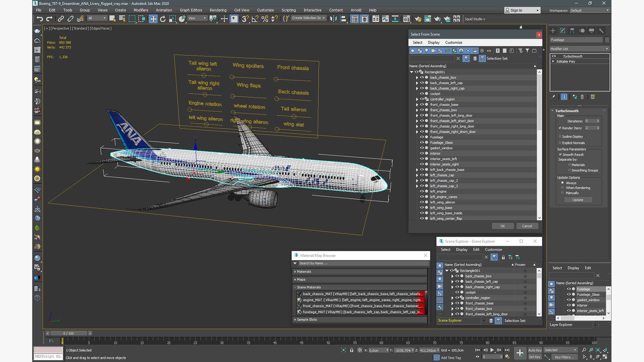Enable Isoline Display checkbox
This screenshot has height=362, width=644.
pyautogui.click(x=560, y=136)
